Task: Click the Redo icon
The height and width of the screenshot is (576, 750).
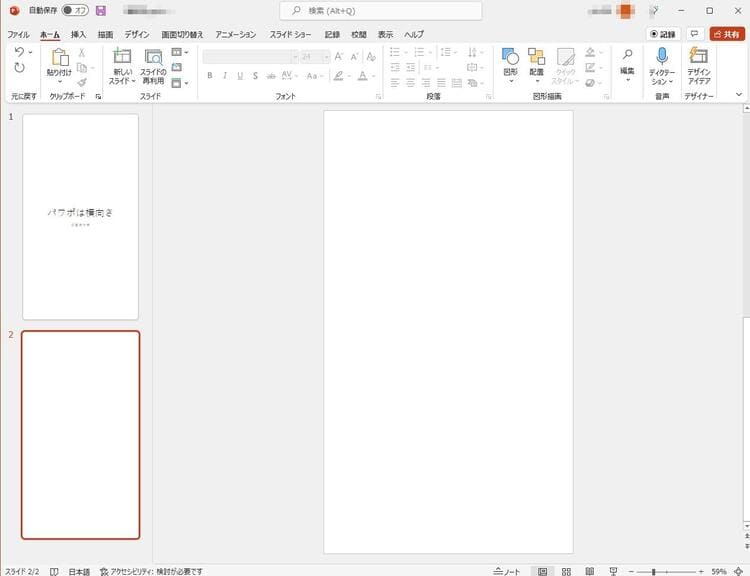Action: point(19,67)
